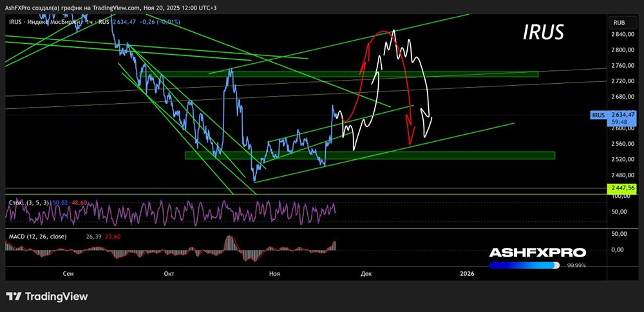This screenshot has height=312, width=644.
Task: Click the Дек label on time axis
Action: point(366,273)
